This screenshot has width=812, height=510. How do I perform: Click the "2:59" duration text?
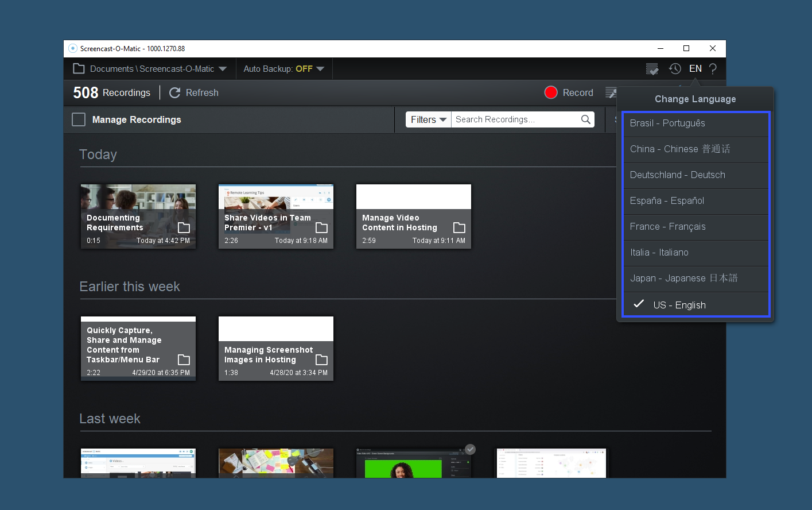[369, 241]
